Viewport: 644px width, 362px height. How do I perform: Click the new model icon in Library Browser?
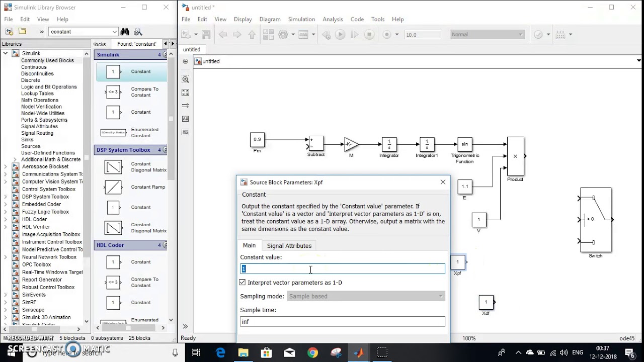coord(9,31)
